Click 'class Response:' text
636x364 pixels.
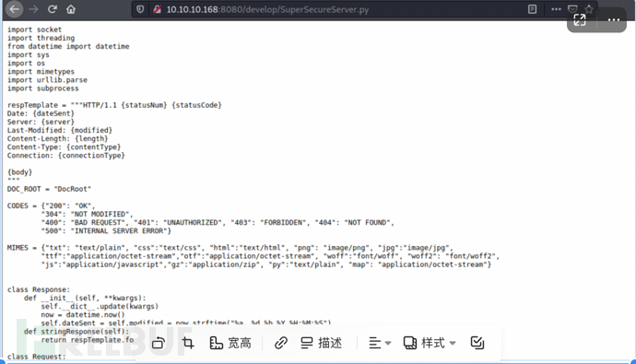pyautogui.click(x=39, y=289)
